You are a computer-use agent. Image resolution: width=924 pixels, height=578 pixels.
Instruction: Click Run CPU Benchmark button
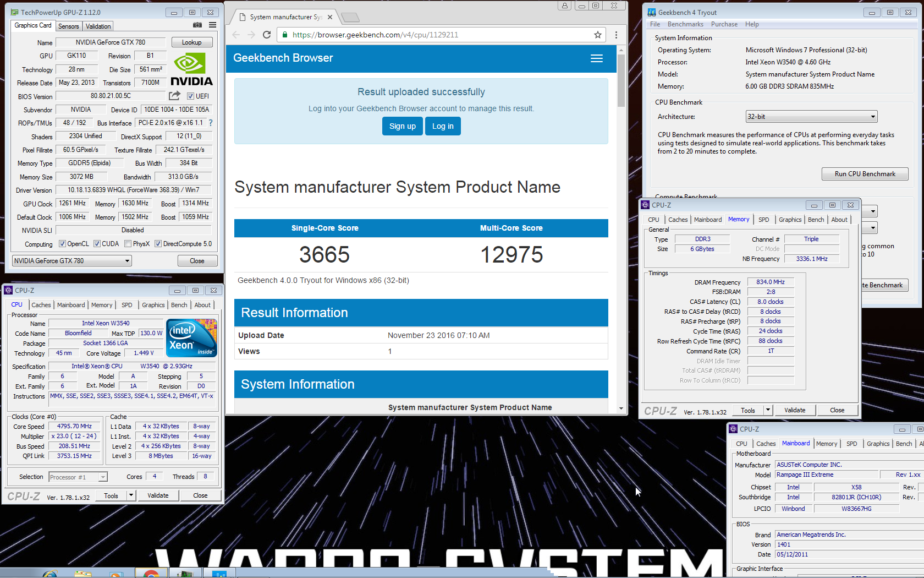tap(865, 174)
